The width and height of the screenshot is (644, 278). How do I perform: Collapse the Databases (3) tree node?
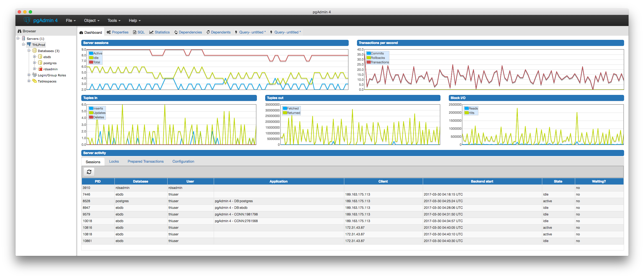point(29,51)
